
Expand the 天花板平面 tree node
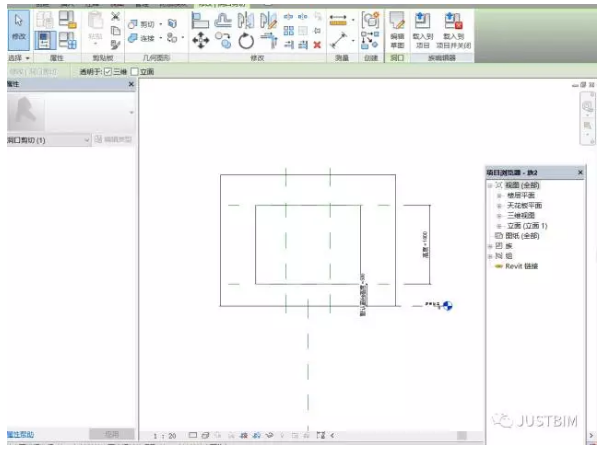pyautogui.click(x=499, y=206)
